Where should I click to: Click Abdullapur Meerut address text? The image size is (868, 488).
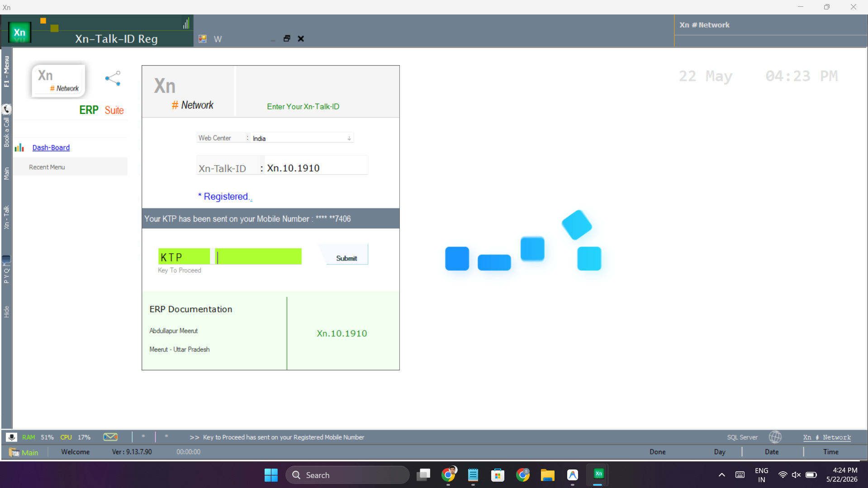pyautogui.click(x=174, y=331)
